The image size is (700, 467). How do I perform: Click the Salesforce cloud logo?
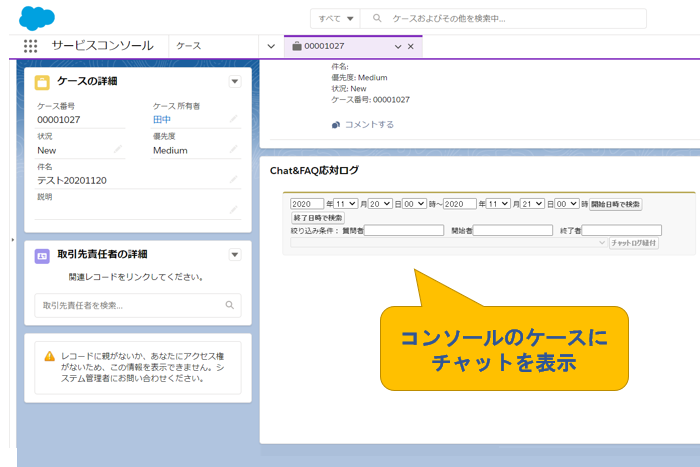37,18
